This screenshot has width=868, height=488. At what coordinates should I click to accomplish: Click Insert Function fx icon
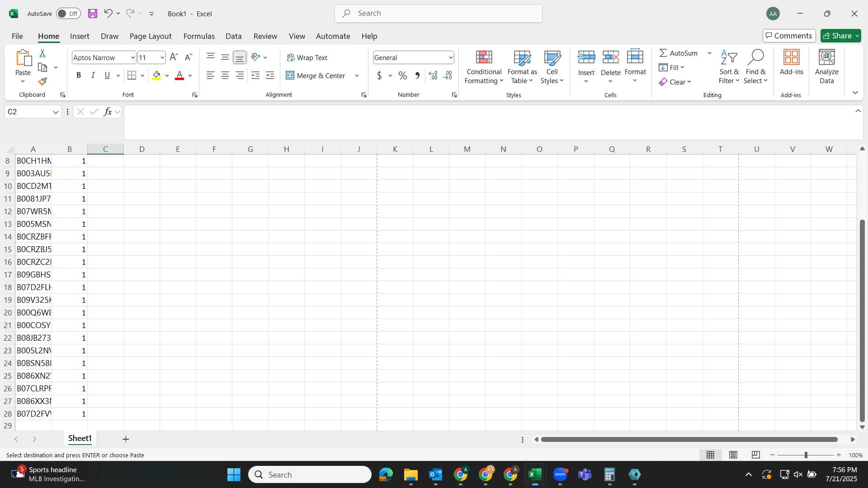point(108,112)
